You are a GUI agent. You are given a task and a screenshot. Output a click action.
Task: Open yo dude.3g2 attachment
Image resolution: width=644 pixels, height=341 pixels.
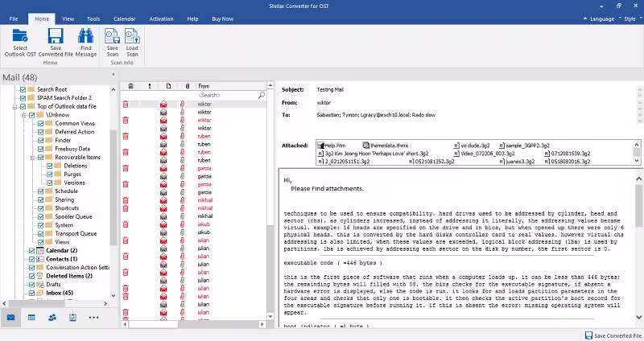point(472,146)
